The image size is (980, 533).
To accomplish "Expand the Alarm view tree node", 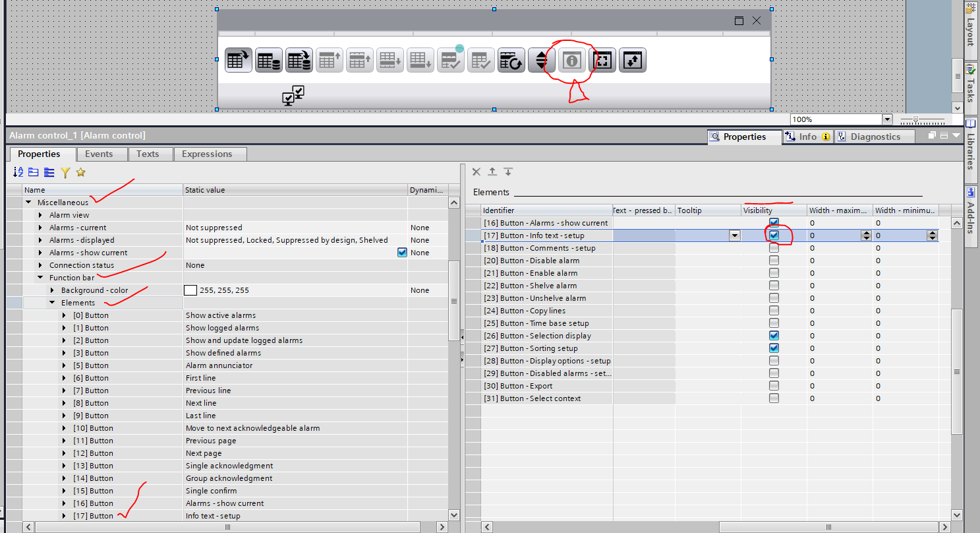I will [x=40, y=215].
